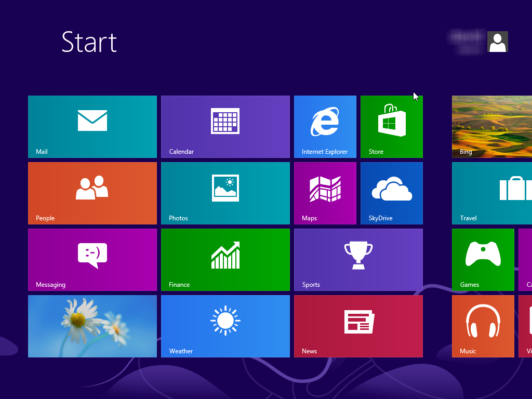Open the Games controller tile
532x399 pixels.
tap(483, 260)
